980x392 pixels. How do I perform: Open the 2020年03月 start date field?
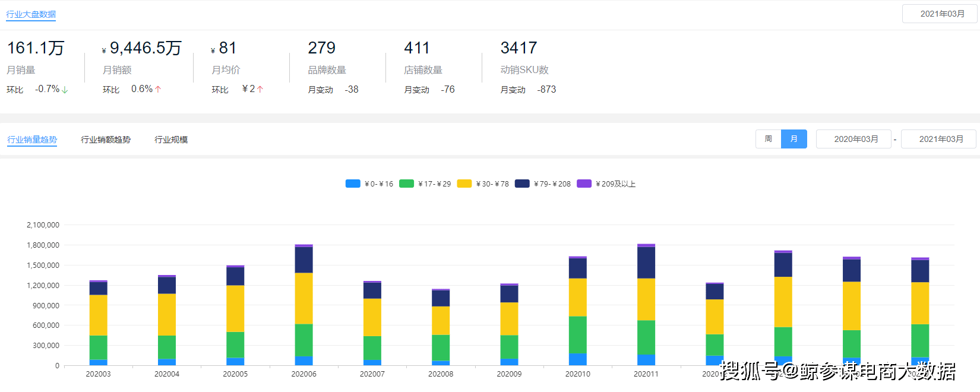point(853,139)
